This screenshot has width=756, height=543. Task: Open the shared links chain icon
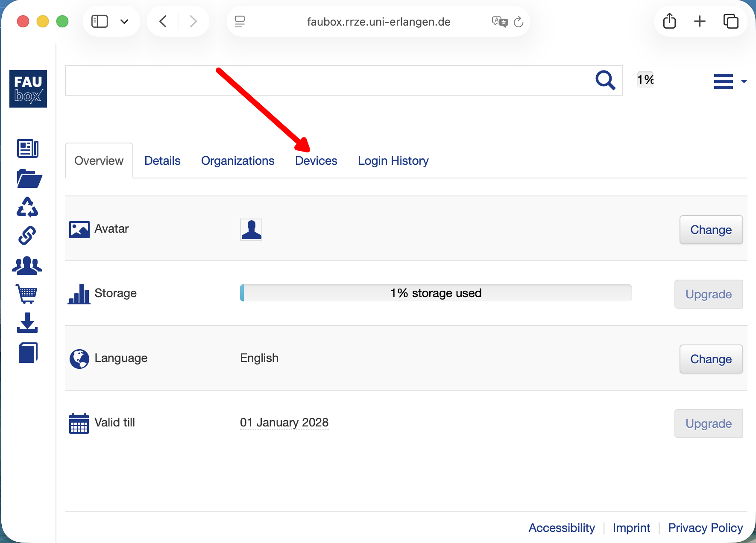pos(27,235)
